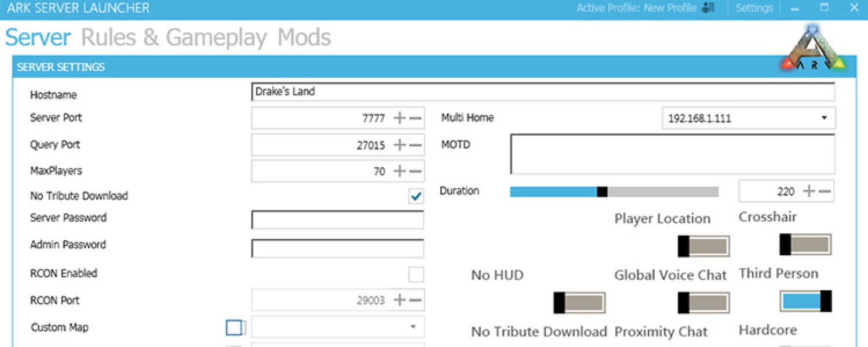Open Settings in the title bar
This screenshot has width=868, height=347.
(754, 8)
